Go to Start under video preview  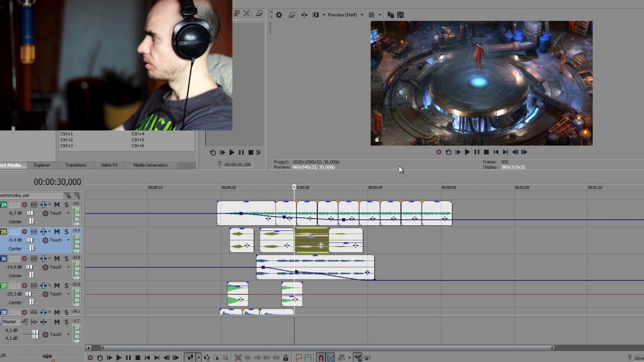pyautogui.click(x=496, y=152)
